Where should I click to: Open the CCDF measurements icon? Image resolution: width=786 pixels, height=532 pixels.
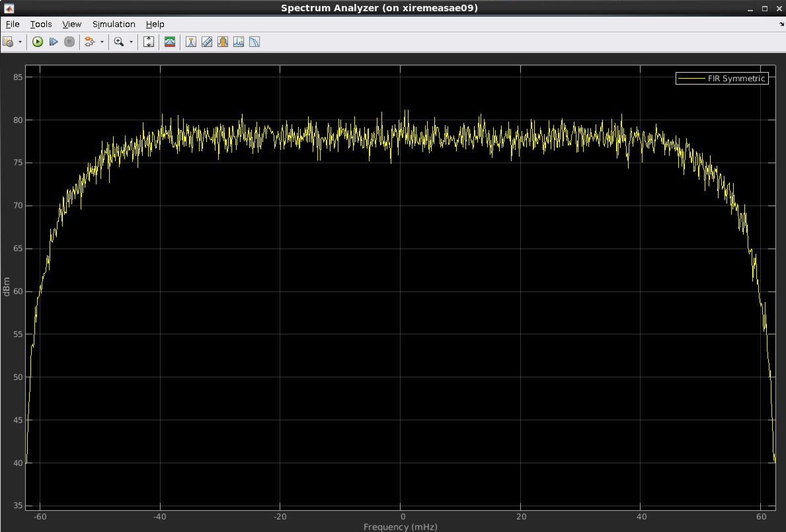pyautogui.click(x=255, y=42)
